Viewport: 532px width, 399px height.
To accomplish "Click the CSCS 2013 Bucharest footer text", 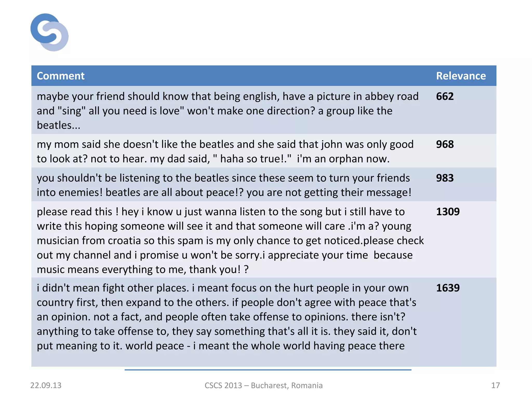I will [263, 385].
